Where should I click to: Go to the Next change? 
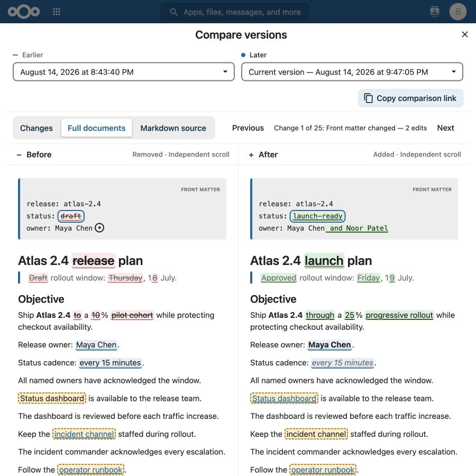click(445, 128)
